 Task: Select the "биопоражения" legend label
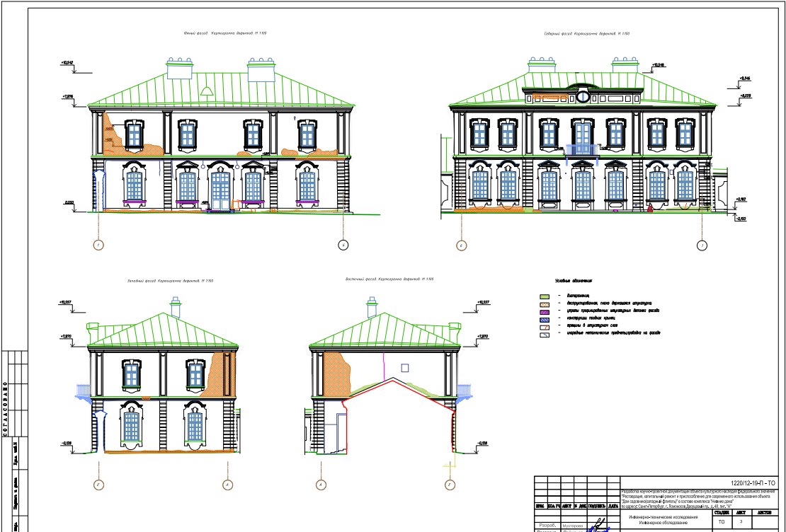[578, 296]
